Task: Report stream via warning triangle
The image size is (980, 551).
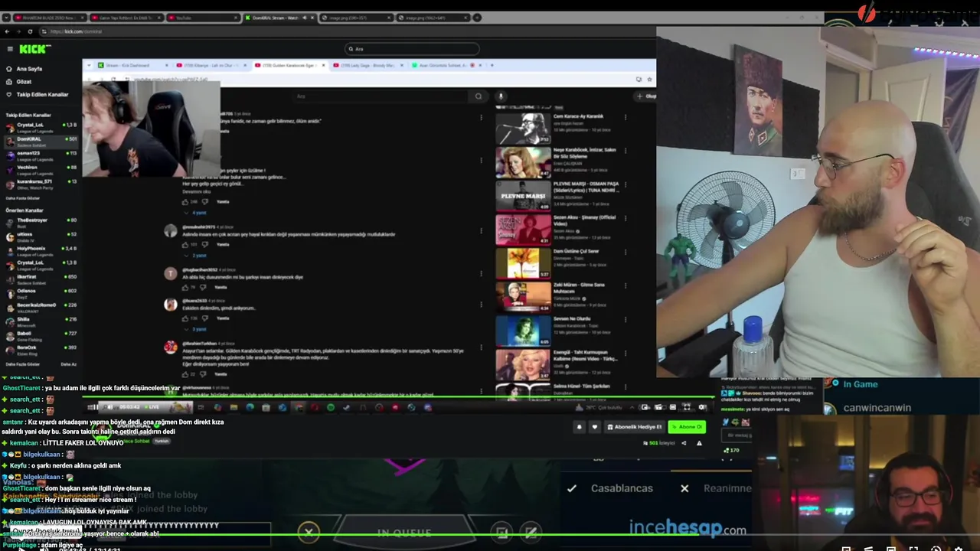Action: click(x=699, y=443)
